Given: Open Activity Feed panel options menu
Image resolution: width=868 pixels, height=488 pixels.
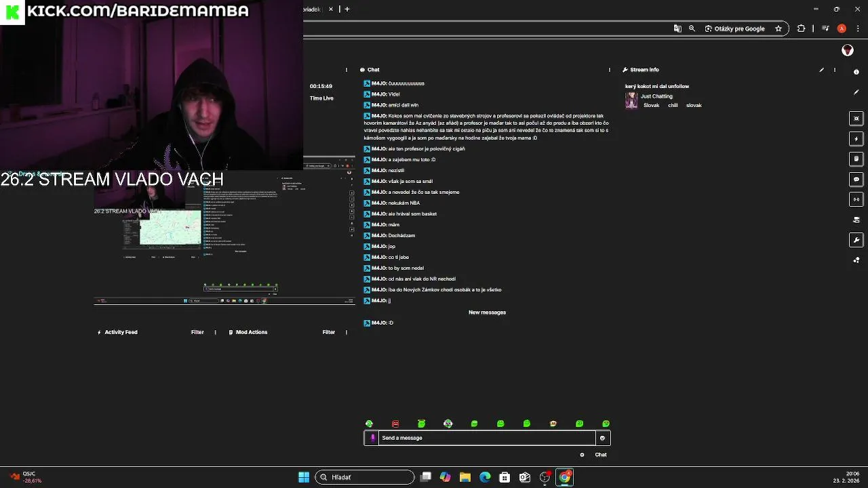Looking at the screenshot, I should coord(216,332).
